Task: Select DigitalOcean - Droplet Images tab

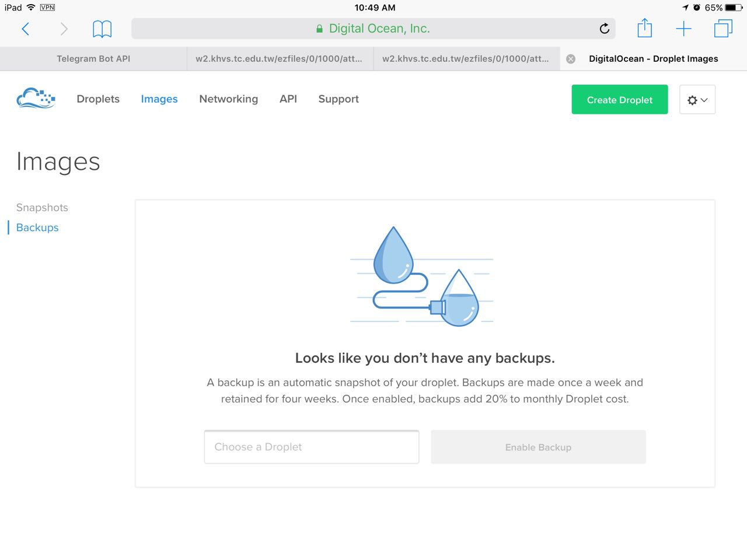Action: (654, 59)
